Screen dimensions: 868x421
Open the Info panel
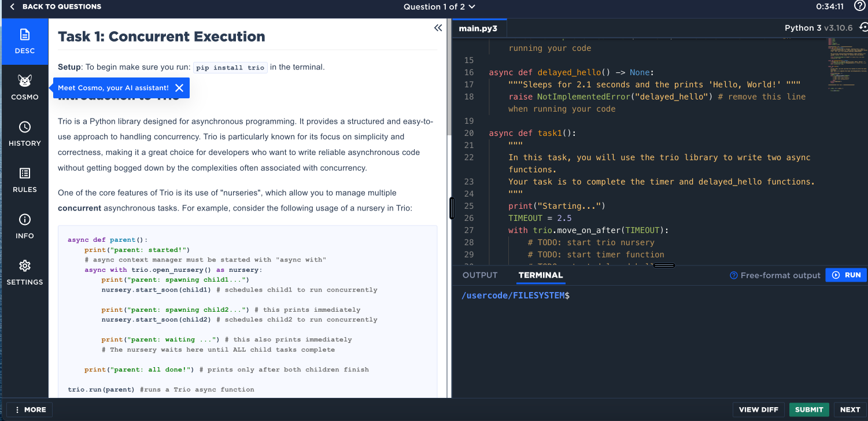tap(25, 226)
